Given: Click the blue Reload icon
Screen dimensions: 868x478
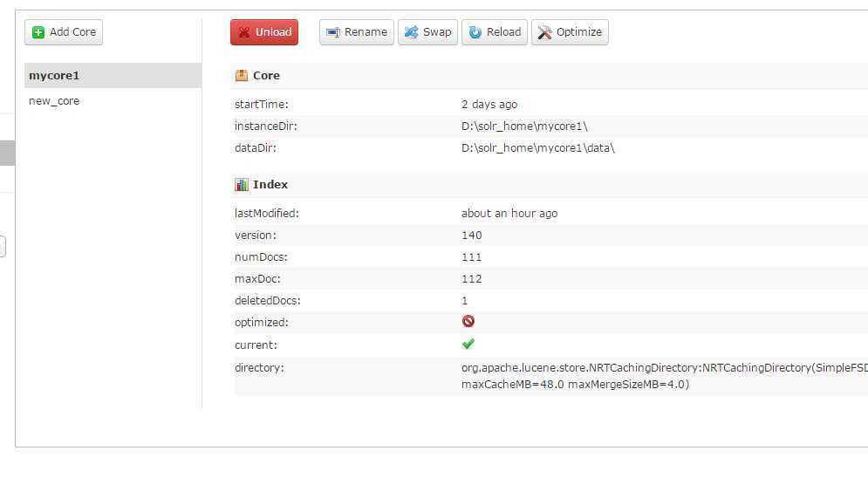Looking at the screenshot, I should tap(475, 32).
